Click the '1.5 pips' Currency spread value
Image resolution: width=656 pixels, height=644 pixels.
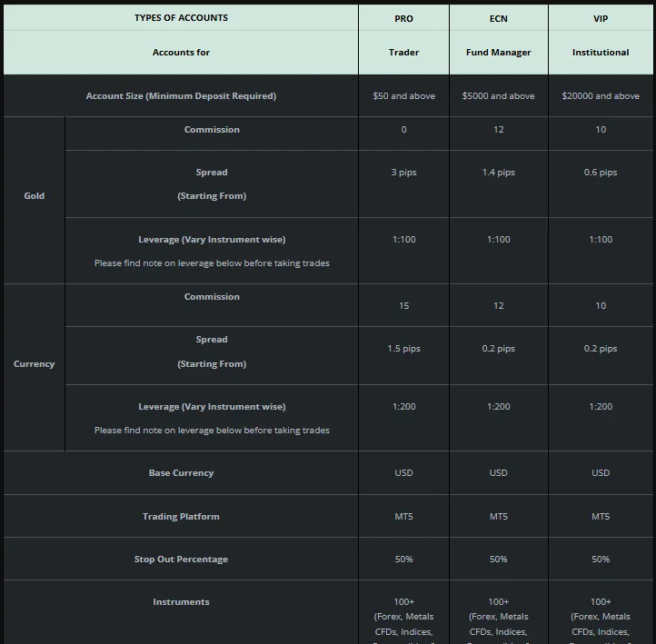coord(403,349)
